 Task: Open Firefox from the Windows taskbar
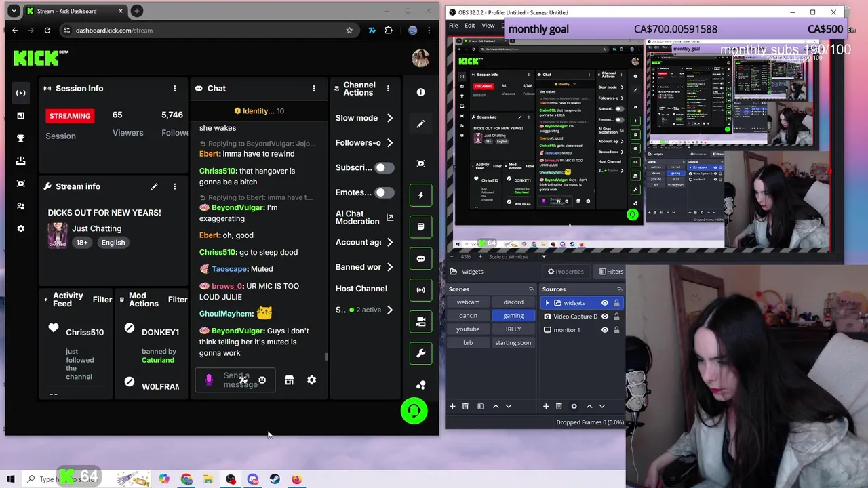pos(296,479)
